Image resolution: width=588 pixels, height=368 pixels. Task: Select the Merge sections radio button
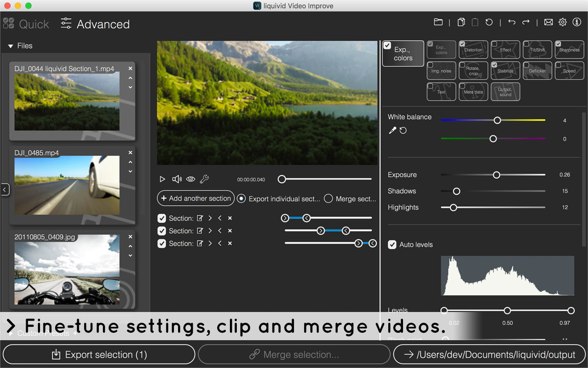tap(328, 198)
